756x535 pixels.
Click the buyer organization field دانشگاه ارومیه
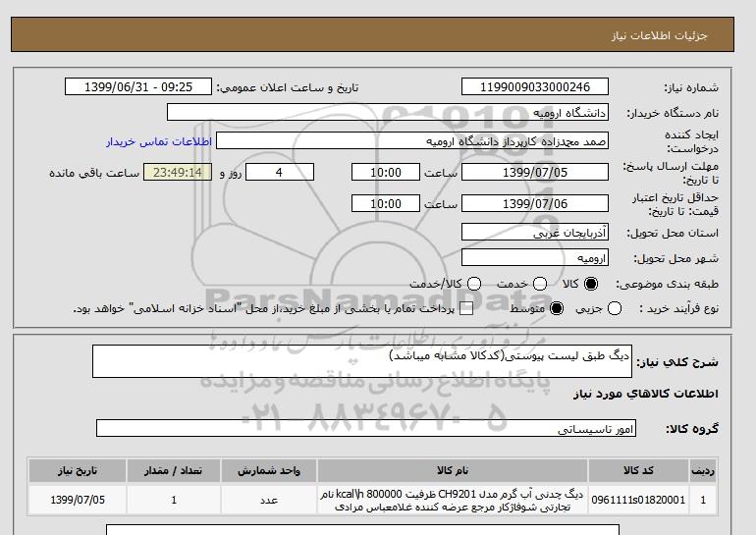click(388, 112)
